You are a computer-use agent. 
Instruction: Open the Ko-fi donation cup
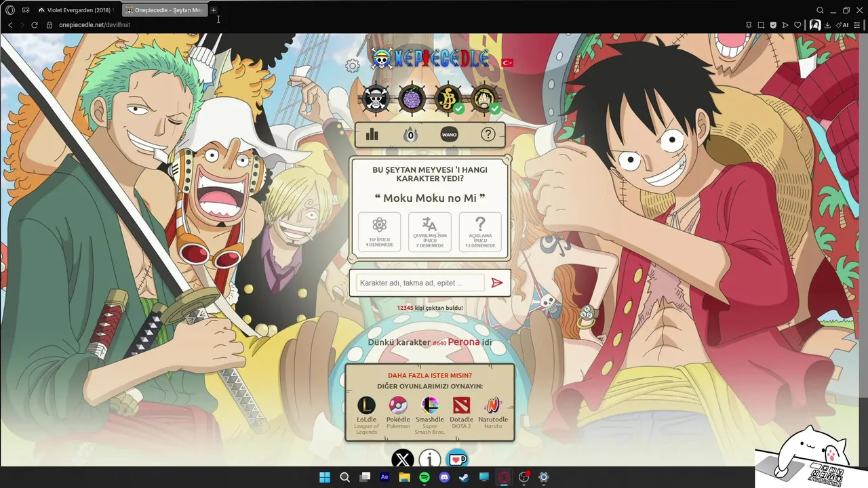tap(458, 460)
